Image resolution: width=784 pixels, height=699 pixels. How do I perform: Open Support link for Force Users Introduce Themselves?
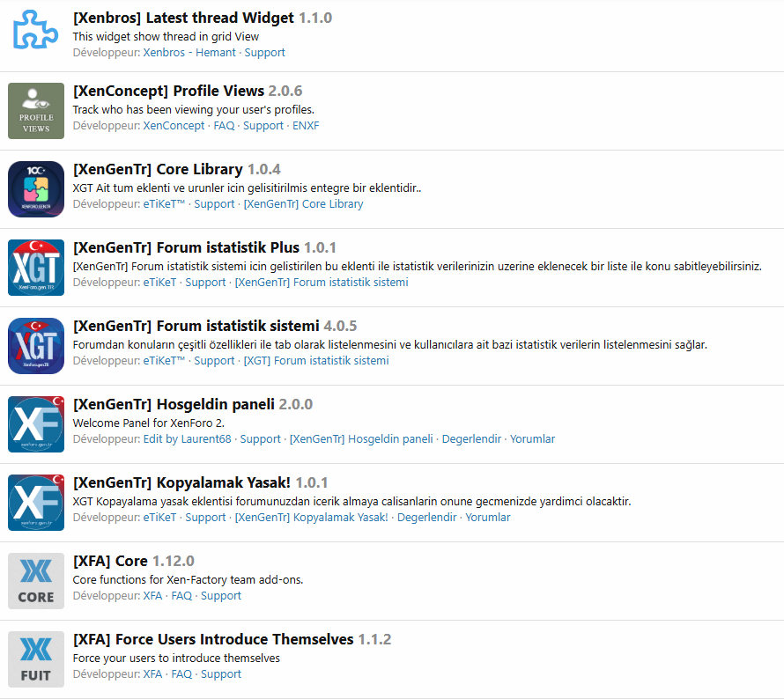click(x=221, y=674)
